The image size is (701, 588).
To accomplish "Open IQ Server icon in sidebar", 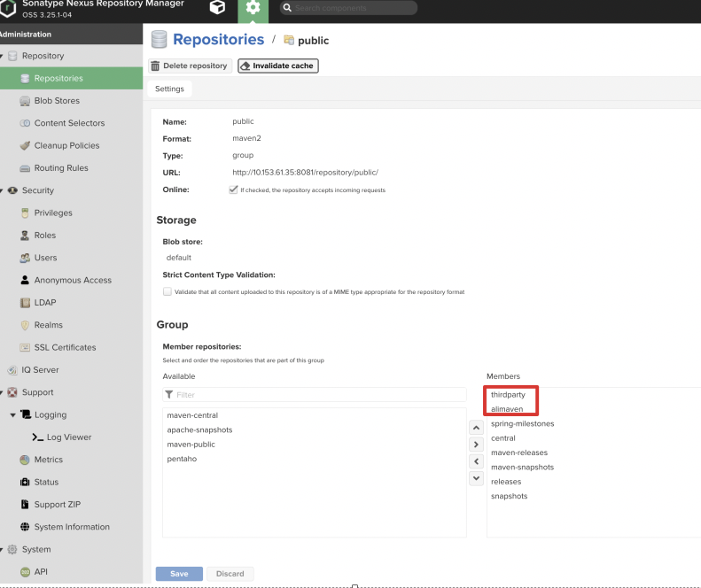I will (12, 370).
